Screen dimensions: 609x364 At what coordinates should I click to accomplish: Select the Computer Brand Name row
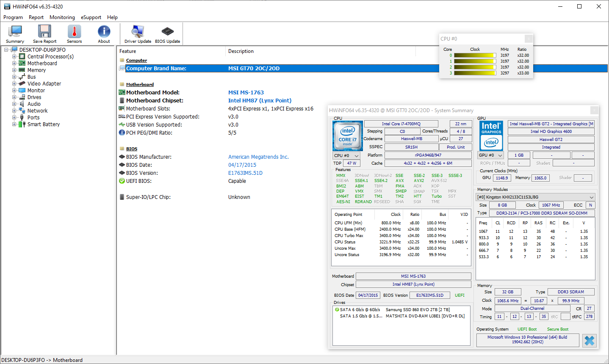[x=156, y=69]
